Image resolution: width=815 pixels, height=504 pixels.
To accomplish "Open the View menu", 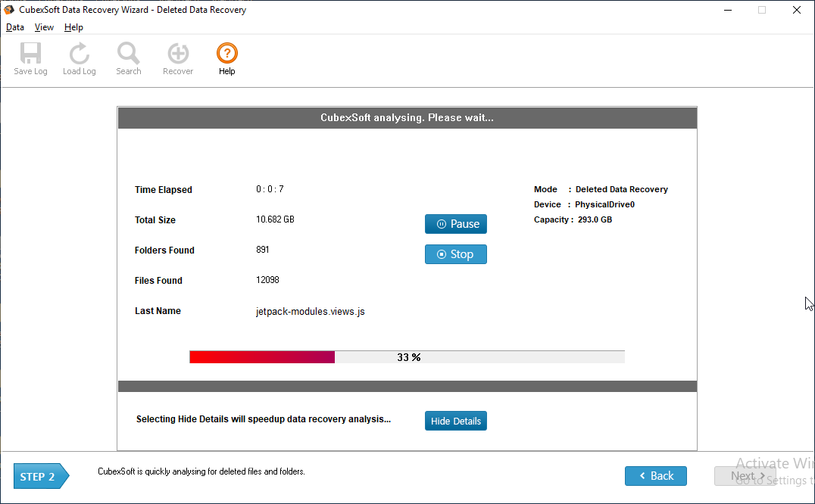I will pos(44,27).
